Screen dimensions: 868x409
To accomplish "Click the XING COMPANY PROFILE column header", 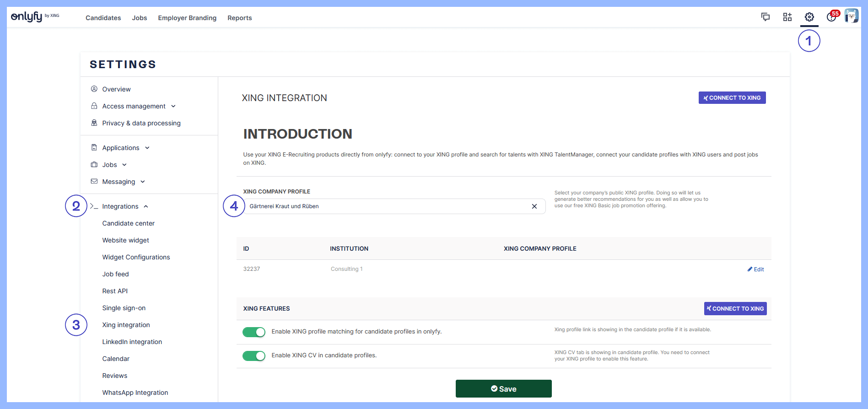I will pyautogui.click(x=540, y=249).
